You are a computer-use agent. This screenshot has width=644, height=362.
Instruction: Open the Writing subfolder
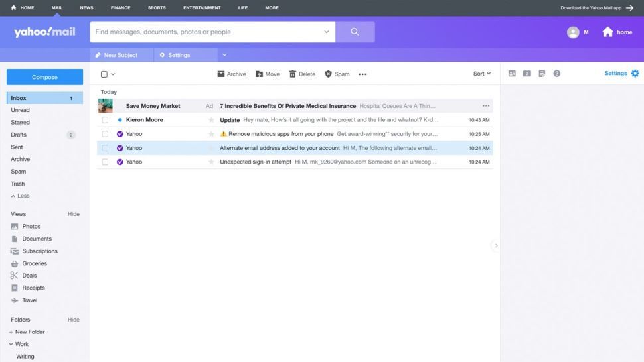tap(25, 356)
